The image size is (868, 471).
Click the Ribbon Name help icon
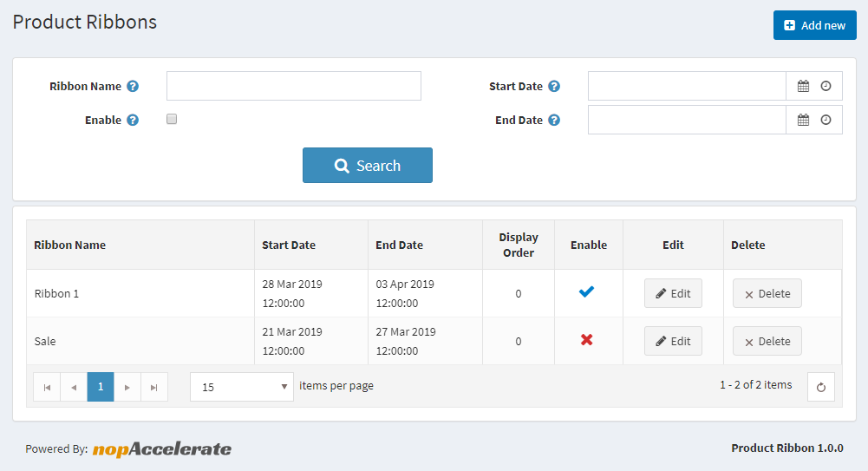point(133,87)
